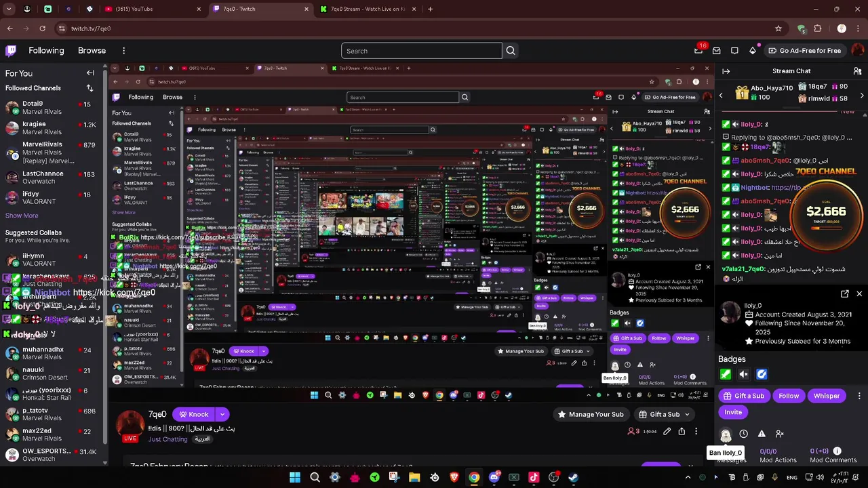This screenshot has width=868, height=488.
Task: Show next gifter leaderboard entry
Action: [x=862, y=96]
